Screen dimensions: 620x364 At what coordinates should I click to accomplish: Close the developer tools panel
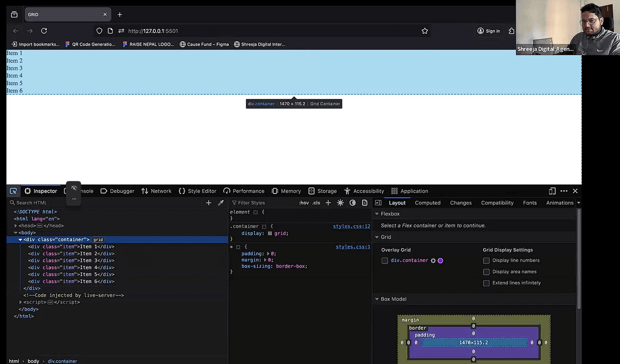(x=575, y=191)
